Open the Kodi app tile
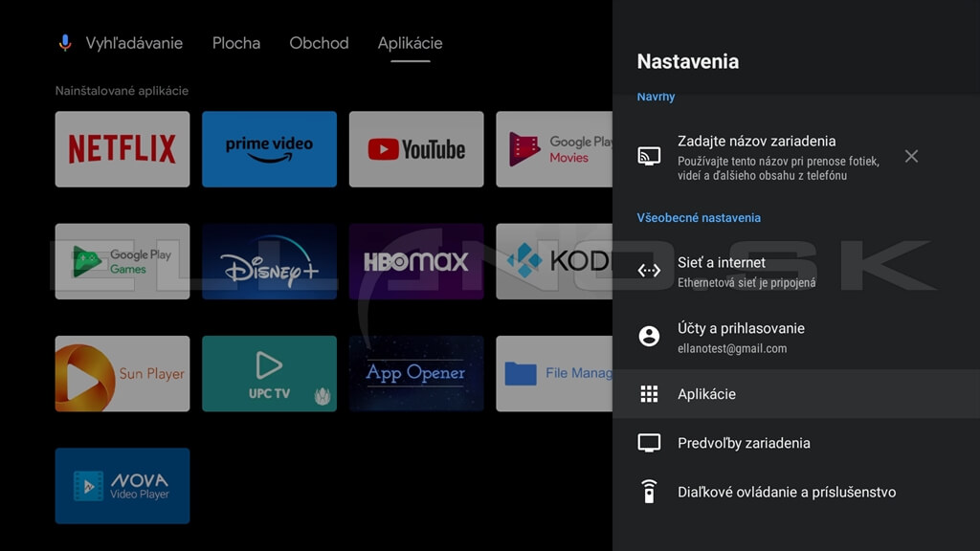 554,262
